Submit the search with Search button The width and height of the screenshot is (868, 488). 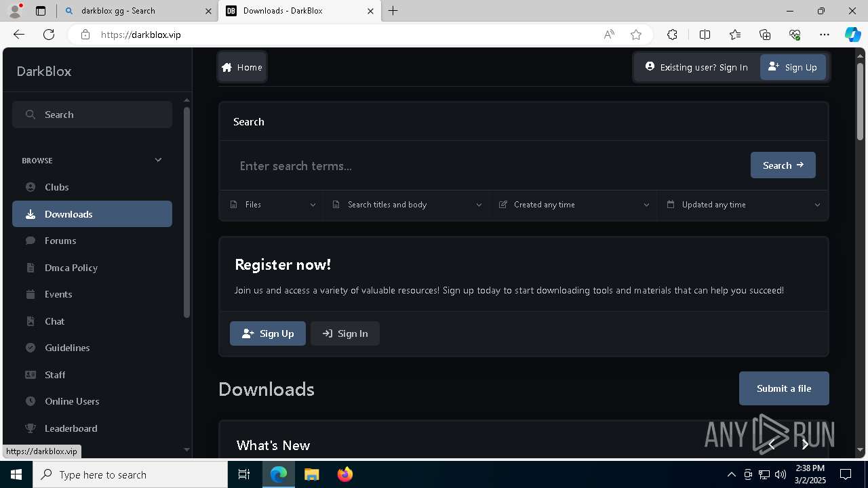coord(783,165)
